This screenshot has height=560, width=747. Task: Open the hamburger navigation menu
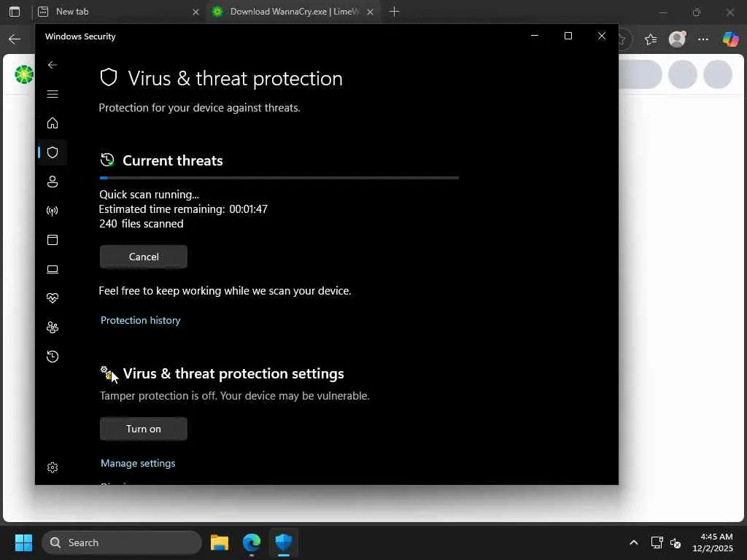[53, 94]
